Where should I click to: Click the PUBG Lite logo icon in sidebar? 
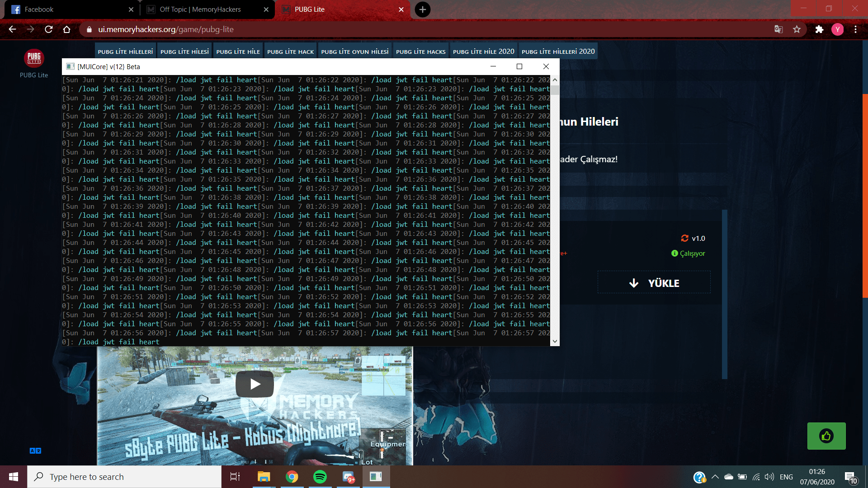click(x=34, y=58)
